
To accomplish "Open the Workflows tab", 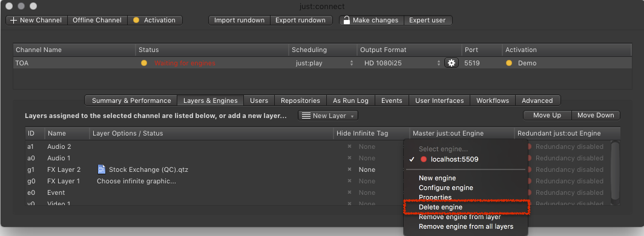I will coord(493,100).
